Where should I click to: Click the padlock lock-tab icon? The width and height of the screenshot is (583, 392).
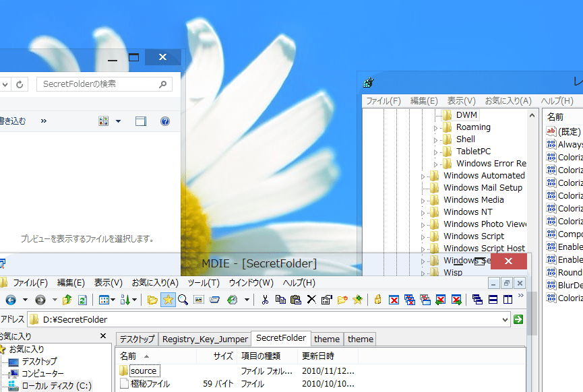(x=377, y=300)
